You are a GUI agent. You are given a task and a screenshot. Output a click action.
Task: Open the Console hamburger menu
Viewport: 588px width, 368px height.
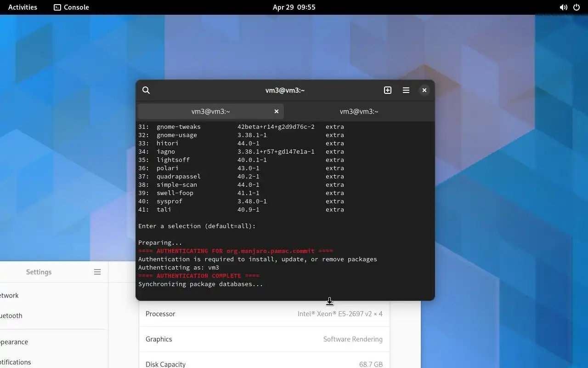(406, 90)
